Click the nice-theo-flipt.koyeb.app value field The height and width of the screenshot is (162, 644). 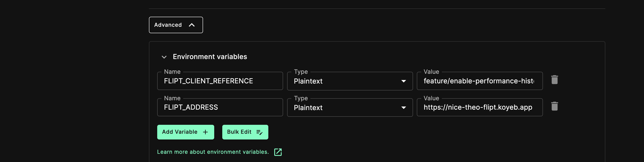[479, 107]
